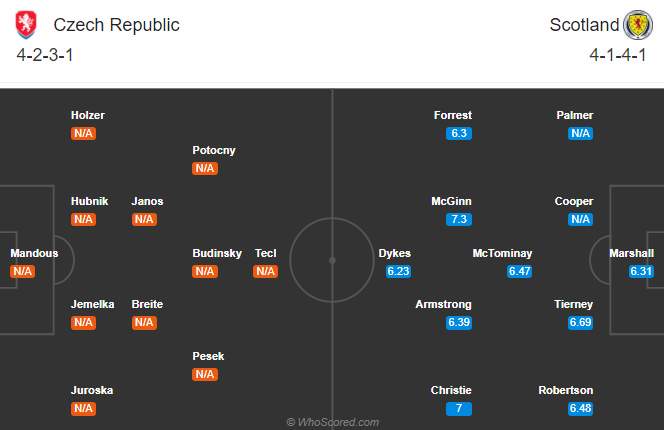This screenshot has height=430, width=664.
Task: Open the Czech Republic team name link
Action: 116,25
